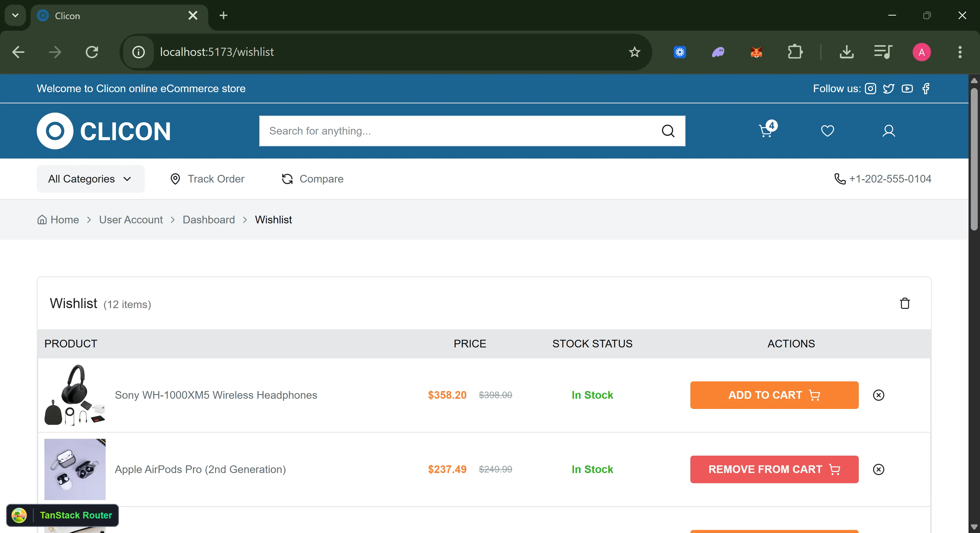Click the (12 items) count
Image resolution: width=980 pixels, height=533 pixels.
127,304
